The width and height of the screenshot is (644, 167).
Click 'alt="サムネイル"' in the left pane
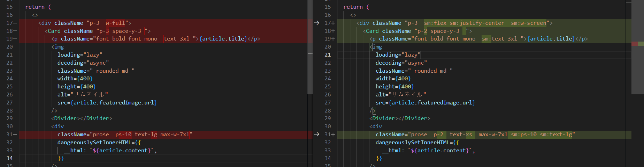(83, 95)
